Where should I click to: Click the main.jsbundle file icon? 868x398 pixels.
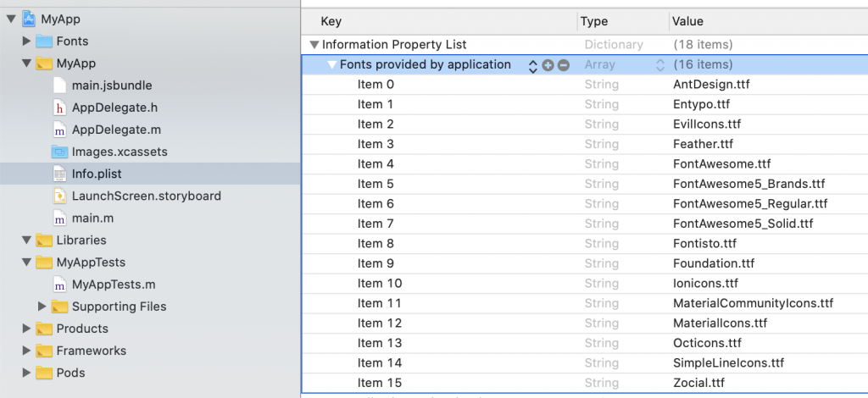[x=59, y=86]
